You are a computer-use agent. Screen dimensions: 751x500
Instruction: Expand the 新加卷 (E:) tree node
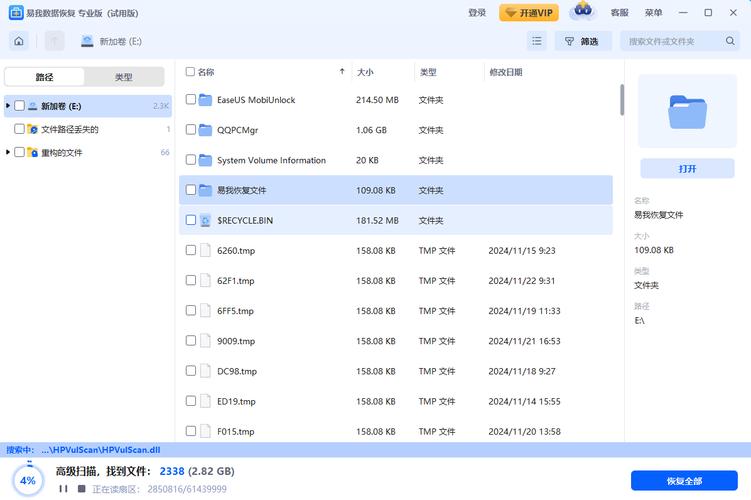tap(8, 105)
